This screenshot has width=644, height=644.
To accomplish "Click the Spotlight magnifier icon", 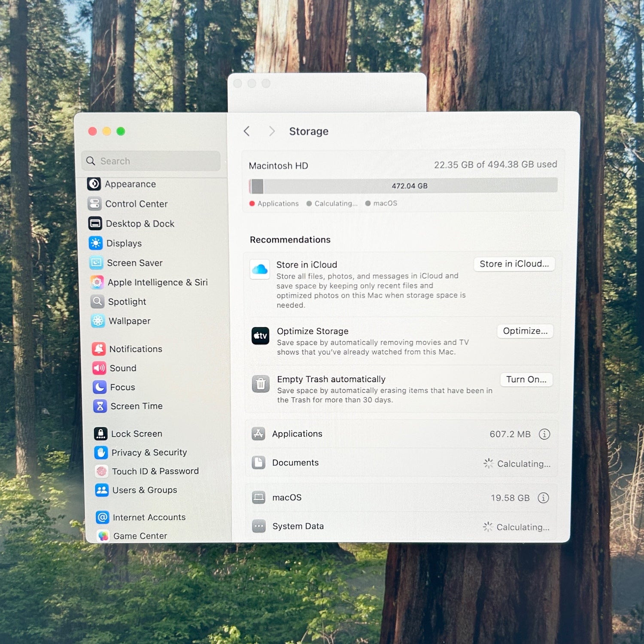I will point(97,301).
